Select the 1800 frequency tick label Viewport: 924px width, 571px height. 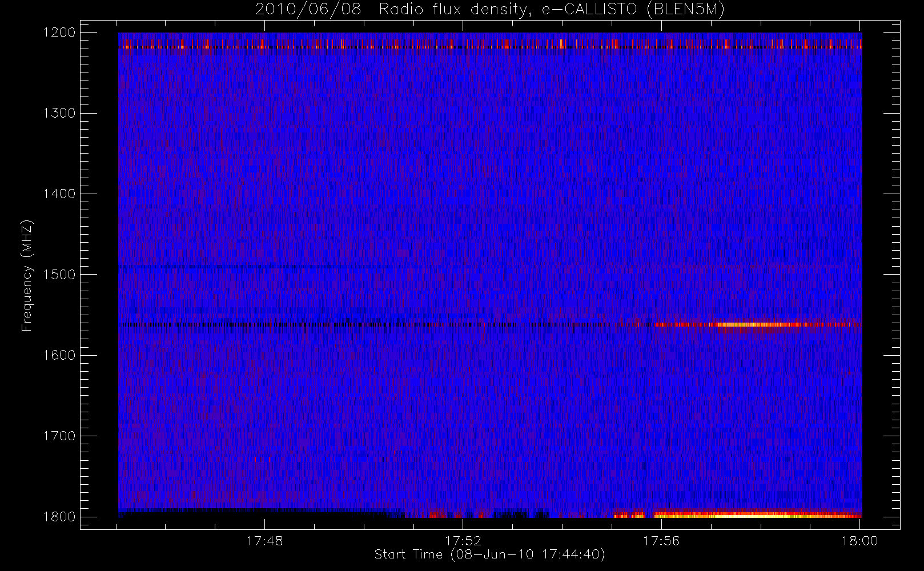coord(59,516)
